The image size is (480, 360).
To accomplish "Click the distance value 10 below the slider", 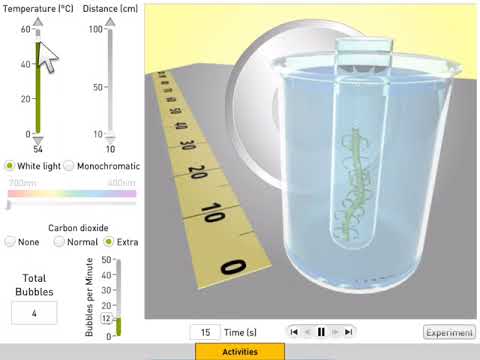I will coord(110,149).
